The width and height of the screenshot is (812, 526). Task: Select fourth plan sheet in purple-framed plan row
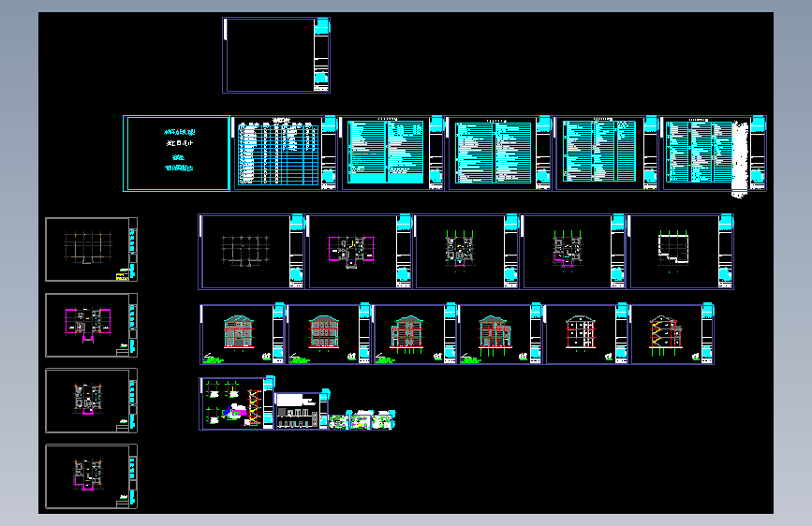(573, 252)
